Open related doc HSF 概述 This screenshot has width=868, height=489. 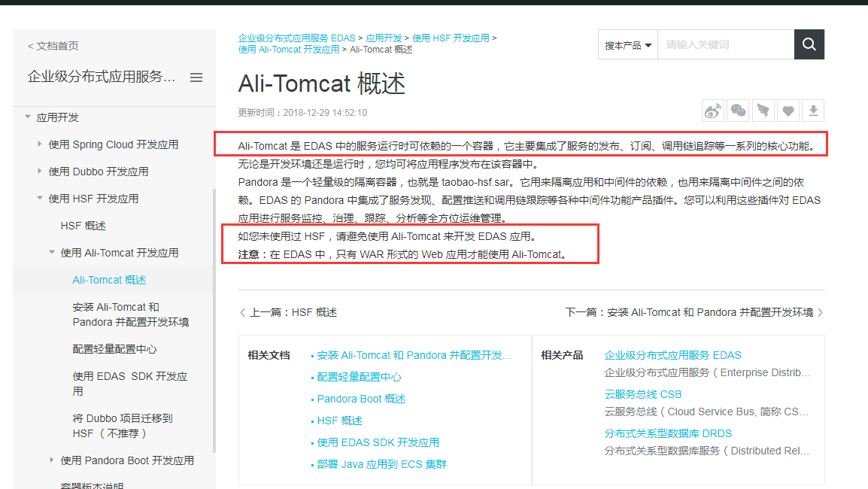tap(339, 421)
